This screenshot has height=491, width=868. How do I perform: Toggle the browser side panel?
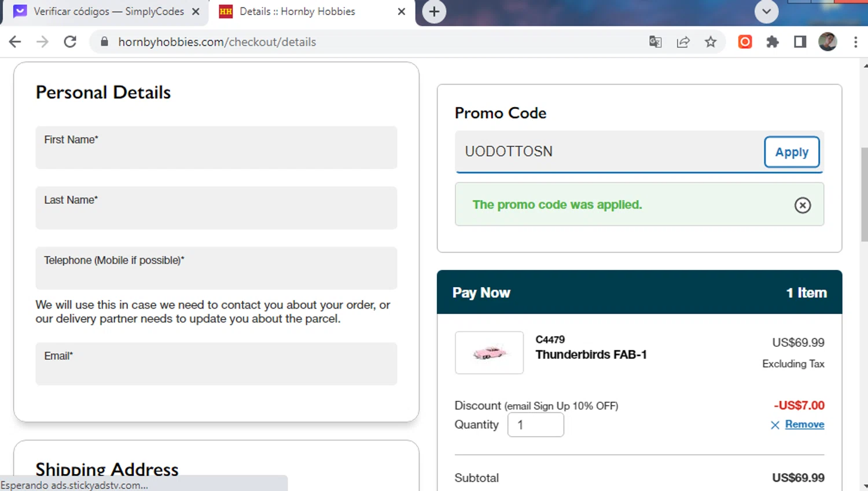click(800, 42)
